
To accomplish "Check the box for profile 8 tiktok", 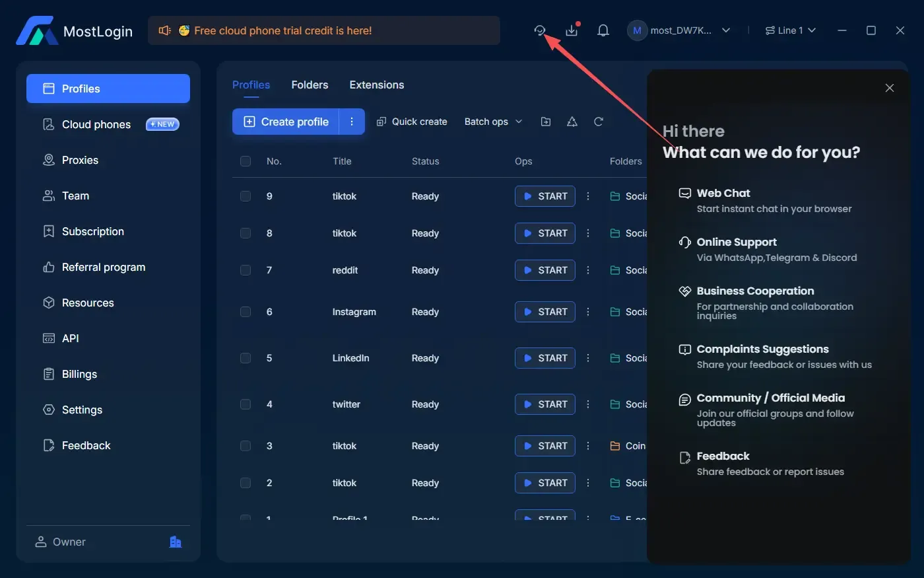I will pyautogui.click(x=246, y=233).
